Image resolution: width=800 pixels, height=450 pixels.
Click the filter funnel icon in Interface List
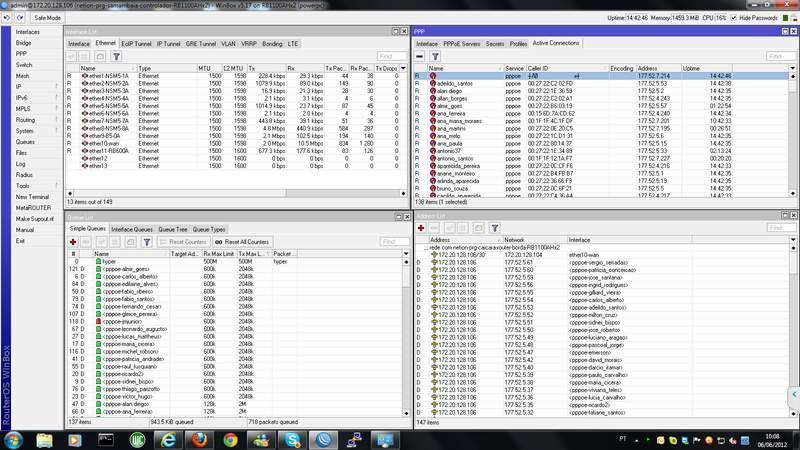point(116,56)
